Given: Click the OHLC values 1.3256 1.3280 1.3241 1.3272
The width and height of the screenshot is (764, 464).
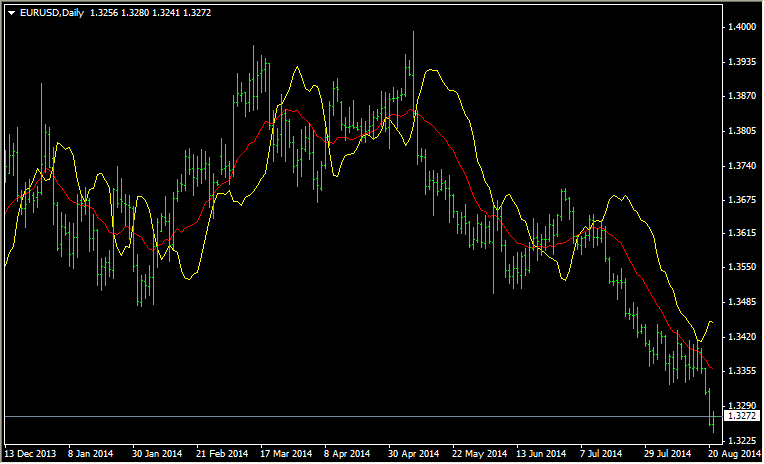Looking at the screenshot, I should click(151, 13).
